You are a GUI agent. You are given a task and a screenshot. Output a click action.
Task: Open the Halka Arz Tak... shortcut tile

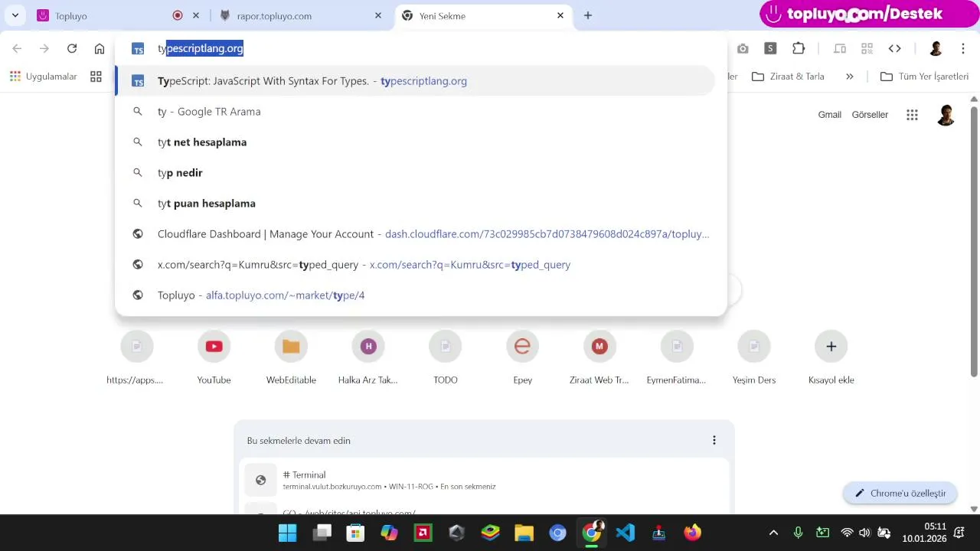click(368, 358)
